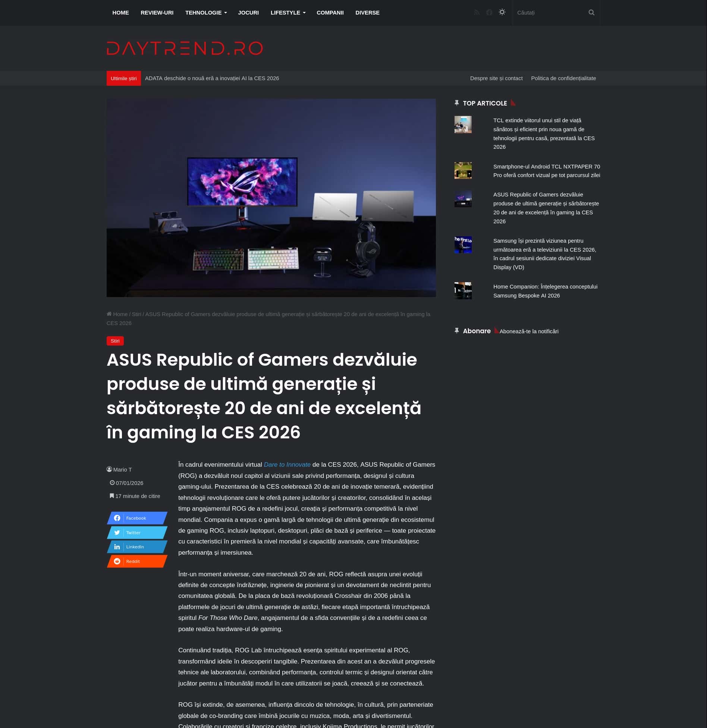
Task: Share article on Facebook
Action: tap(137, 518)
